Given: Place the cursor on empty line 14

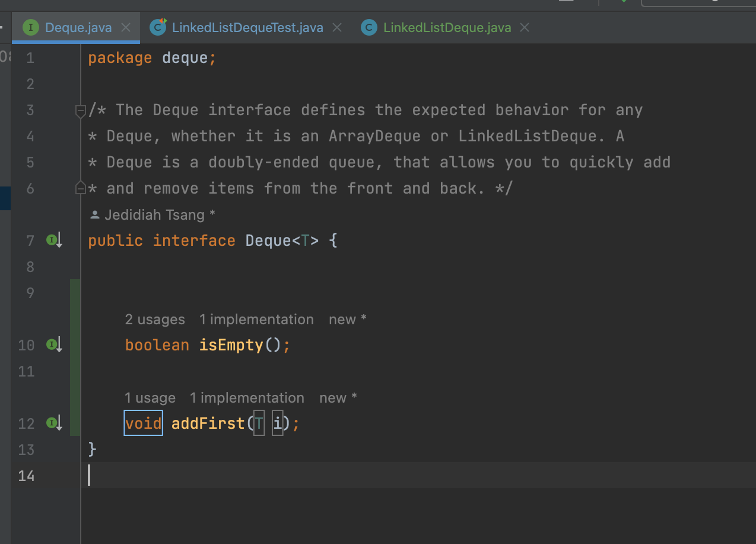Looking at the screenshot, I should [x=237, y=476].
